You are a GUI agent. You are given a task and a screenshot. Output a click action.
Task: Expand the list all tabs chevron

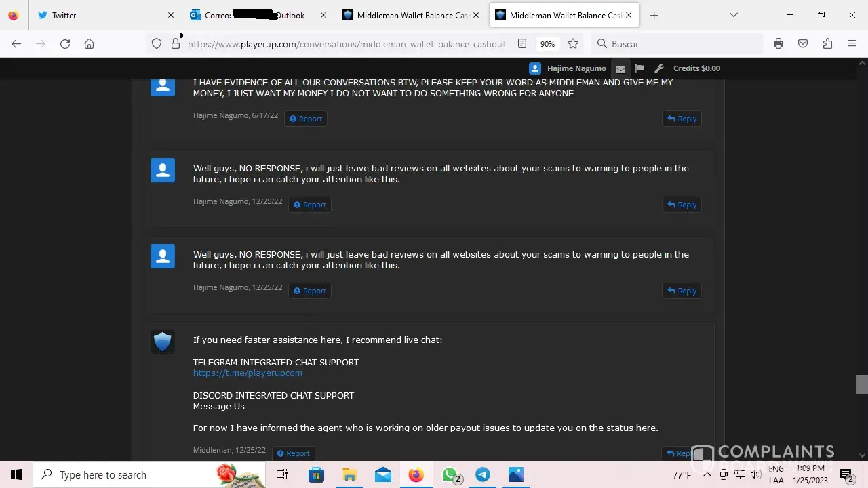[x=733, y=15]
